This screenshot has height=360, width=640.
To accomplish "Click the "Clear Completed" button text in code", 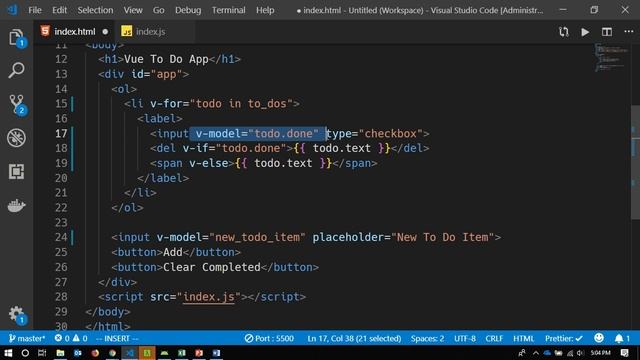I will point(211,267).
